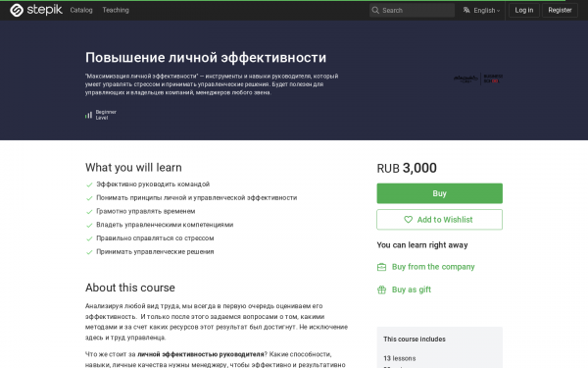Screen dimensions: 588x368
Task: Click 'Эффективно руководить командой' list item
Action: [x=153, y=184]
